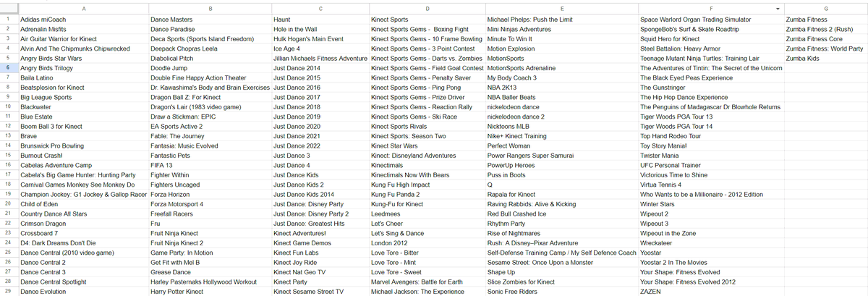868x296 pixels.
Task: Select the 'Rhythm Party' cell
Action: pyautogui.click(x=562, y=224)
